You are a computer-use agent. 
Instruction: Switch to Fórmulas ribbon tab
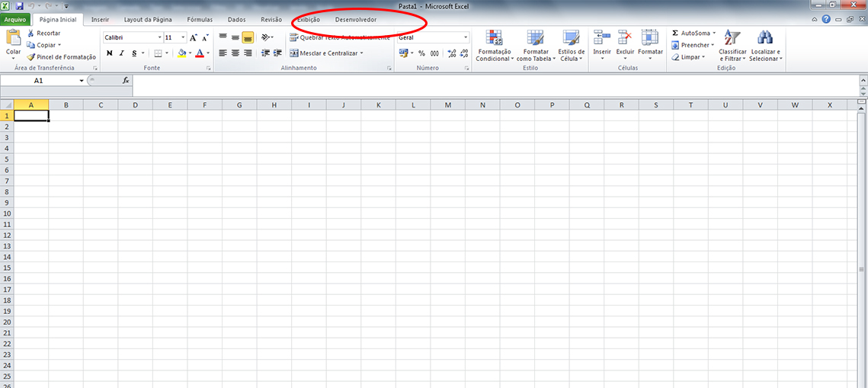tap(200, 19)
